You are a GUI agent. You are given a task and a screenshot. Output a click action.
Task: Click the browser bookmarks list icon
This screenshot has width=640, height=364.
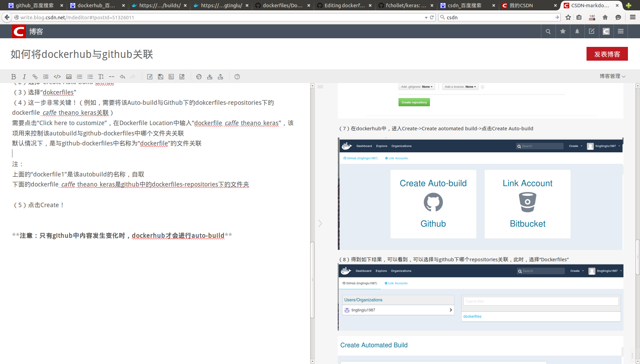pyautogui.click(x=579, y=17)
